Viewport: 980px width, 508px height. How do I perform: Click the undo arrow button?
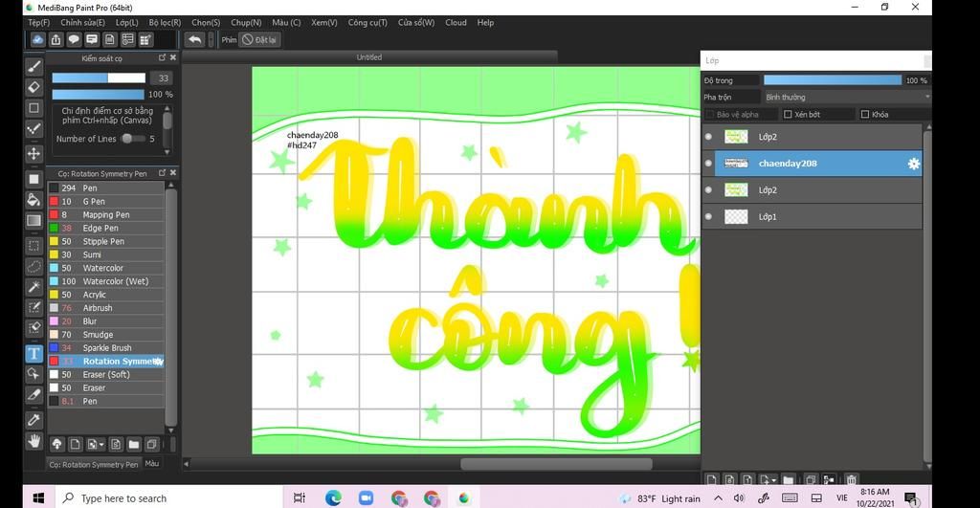(x=195, y=40)
